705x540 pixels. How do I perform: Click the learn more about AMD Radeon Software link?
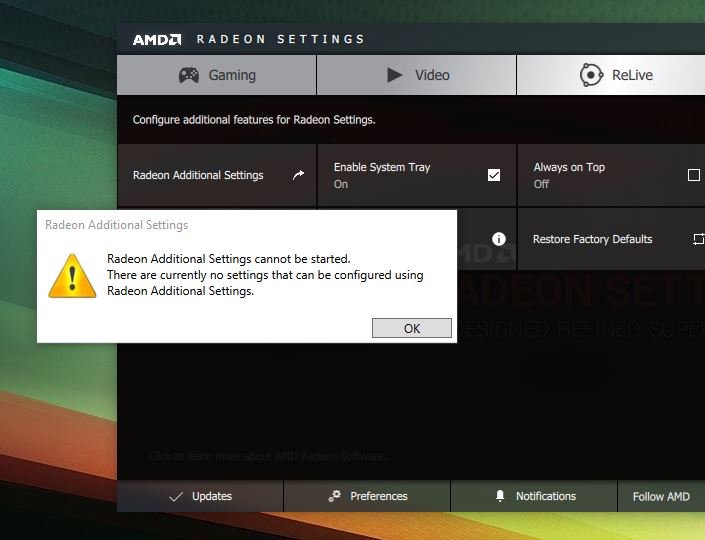(x=268, y=456)
